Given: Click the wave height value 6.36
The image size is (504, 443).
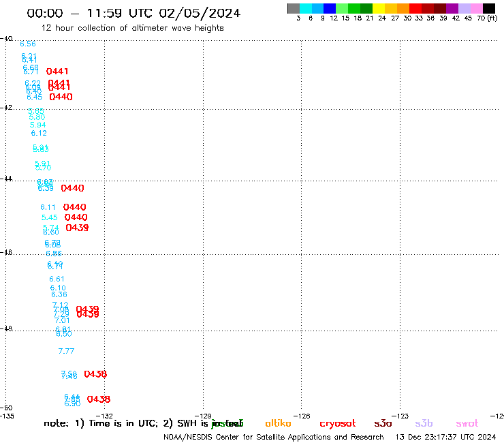Looking at the screenshot, I should (59, 294).
